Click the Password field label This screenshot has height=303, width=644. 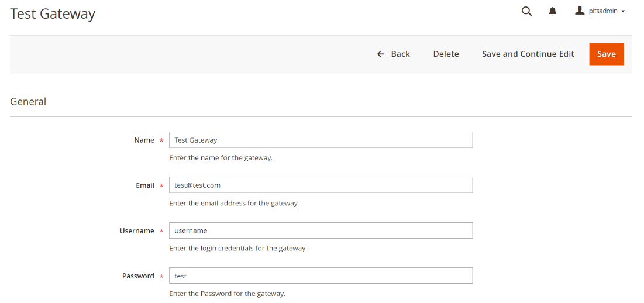tap(138, 276)
